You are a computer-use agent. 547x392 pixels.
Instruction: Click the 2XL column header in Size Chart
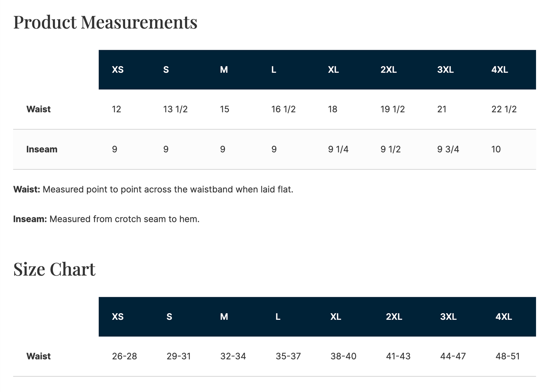(x=394, y=317)
